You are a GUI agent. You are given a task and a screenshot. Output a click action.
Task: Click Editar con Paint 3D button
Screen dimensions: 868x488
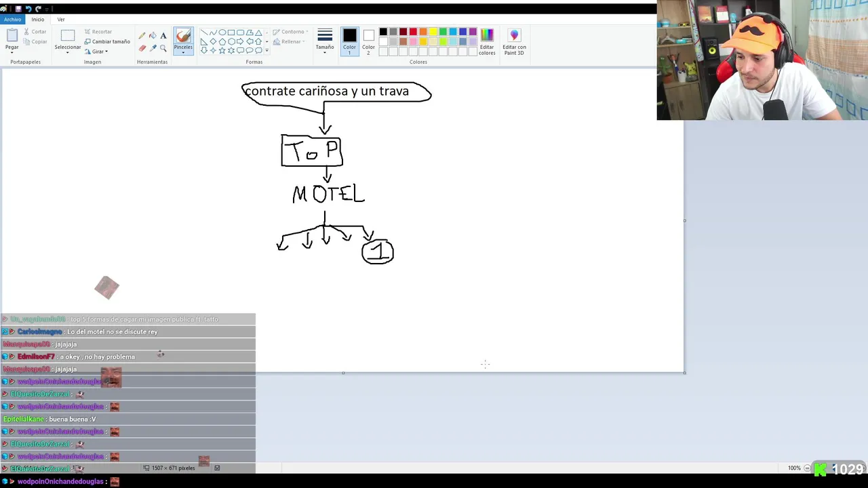tap(514, 41)
